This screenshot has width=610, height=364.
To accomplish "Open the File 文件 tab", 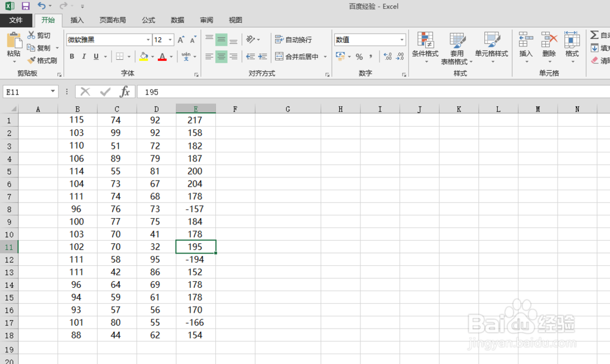I will click(x=16, y=20).
